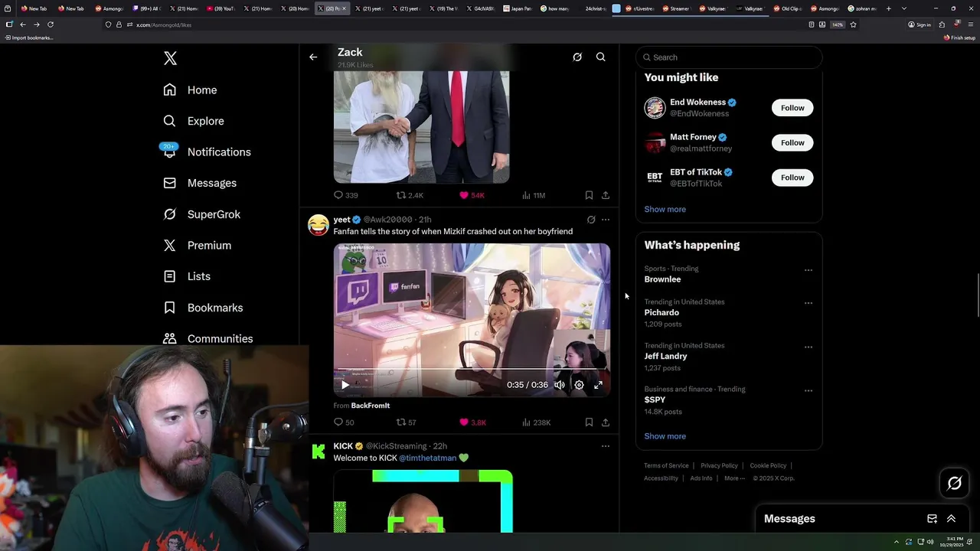Open more options on KICK post

pyautogui.click(x=605, y=446)
